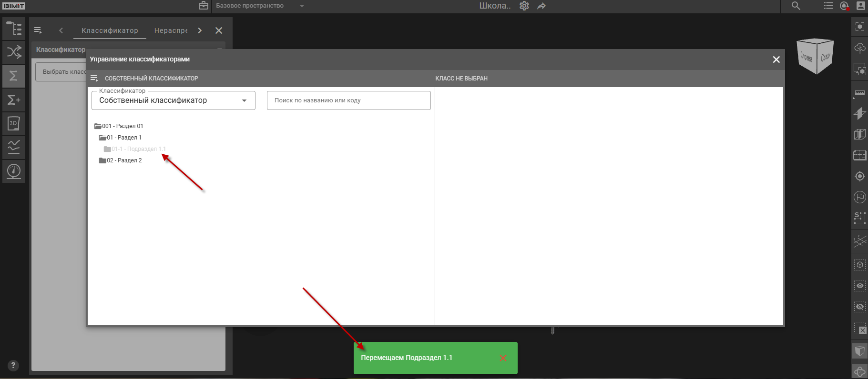Click the flag marker tool icon
This screenshot has height=379, width=868.
click(x=859, y=197)
